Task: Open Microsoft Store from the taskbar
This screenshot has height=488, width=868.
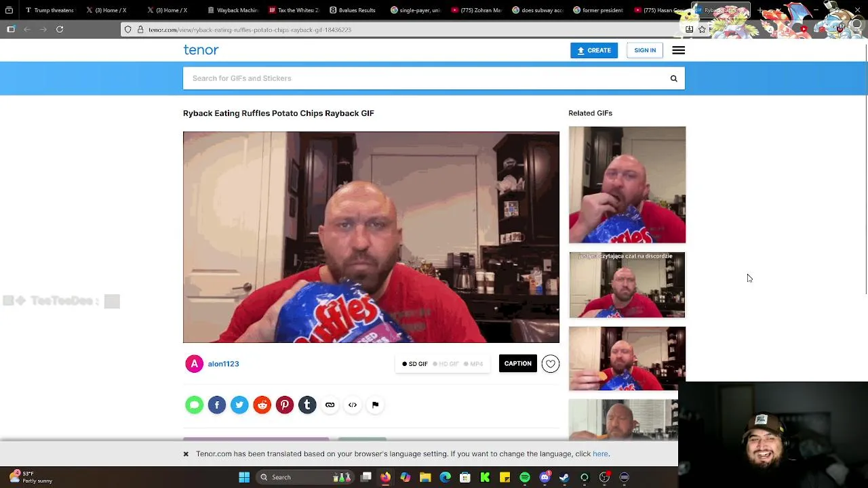Action: (x=465, y=477)
